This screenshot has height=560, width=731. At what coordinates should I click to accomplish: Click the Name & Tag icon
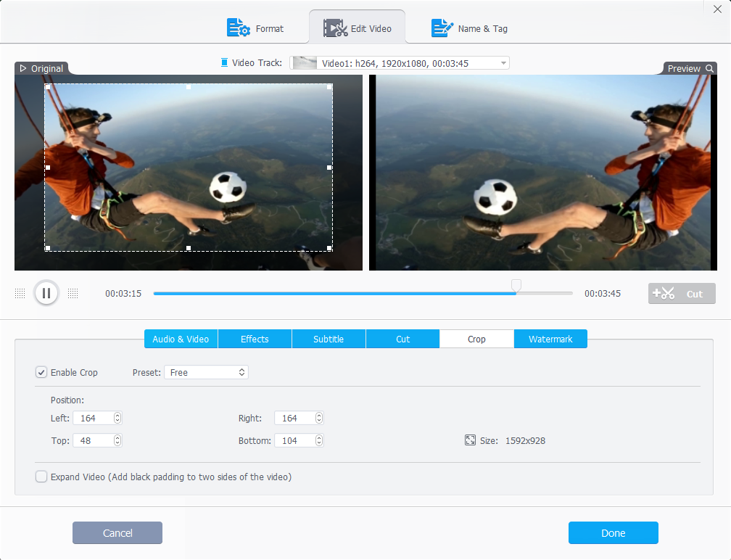coord(442,28)
